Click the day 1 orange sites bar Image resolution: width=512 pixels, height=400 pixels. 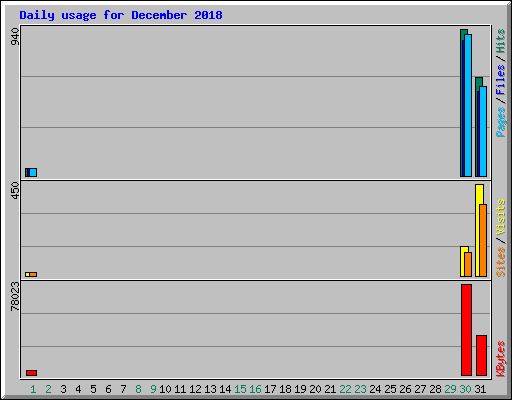(33, 274)
